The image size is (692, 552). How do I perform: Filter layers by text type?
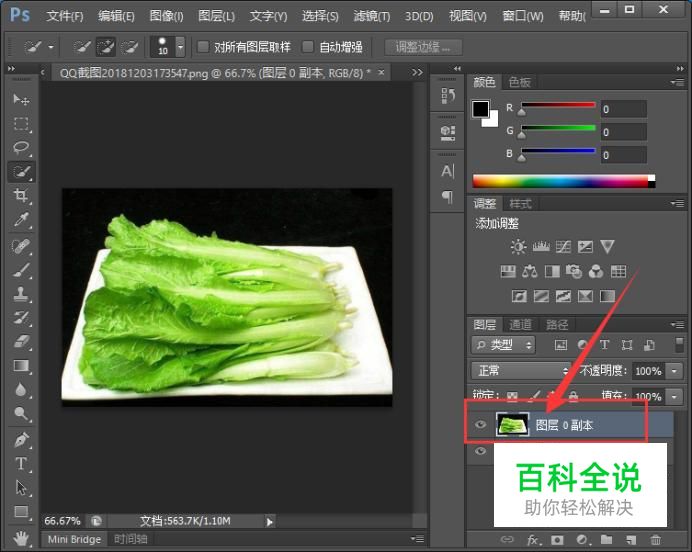click(x=605, y=345)
